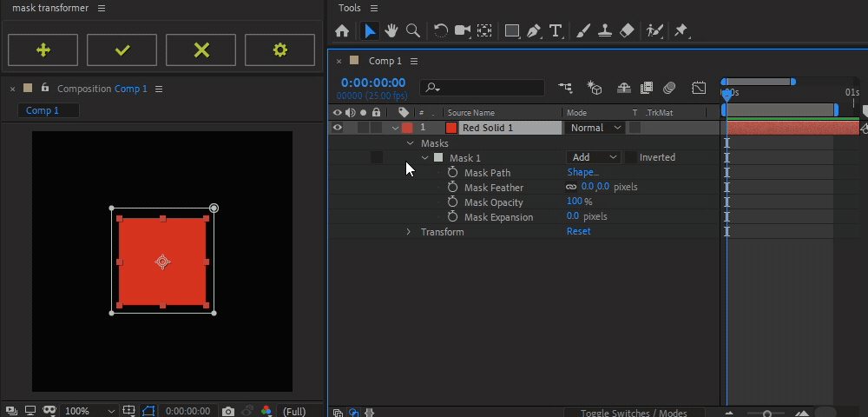The image size is (868, 417).
Task: Enable the Inverted checkbox for Mask 1
Action: [x=631, y=157]
